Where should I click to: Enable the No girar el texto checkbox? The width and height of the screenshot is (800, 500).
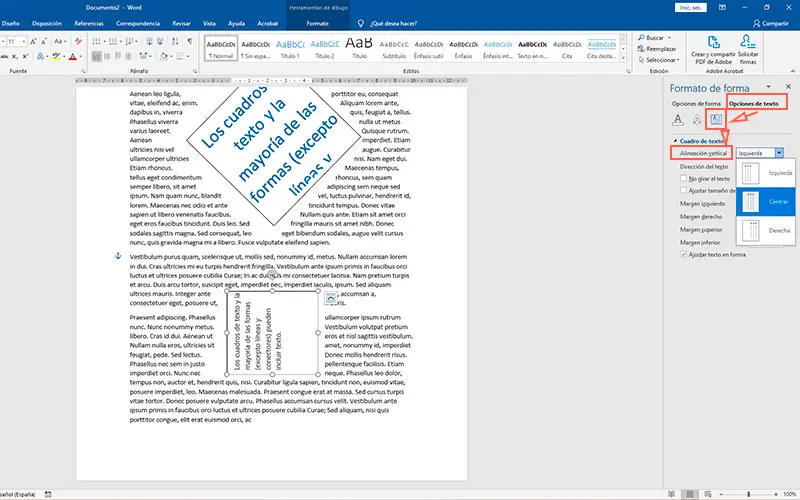point(683,179)
